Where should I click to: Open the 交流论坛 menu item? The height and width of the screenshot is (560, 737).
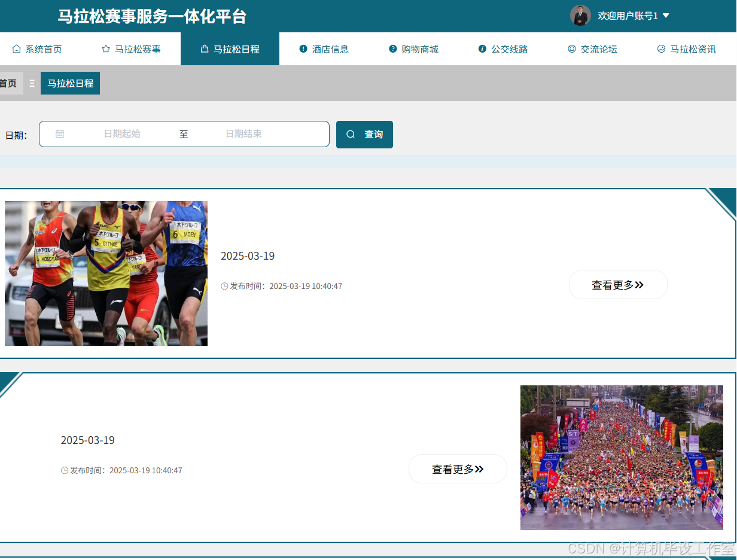coord(592,49)
